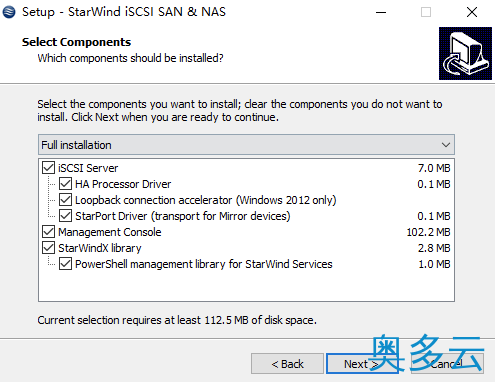Image resolution: width=495 pixels, height=382 pixels.
Task: Select PowerShell management library label
Action: coord(204,264)
